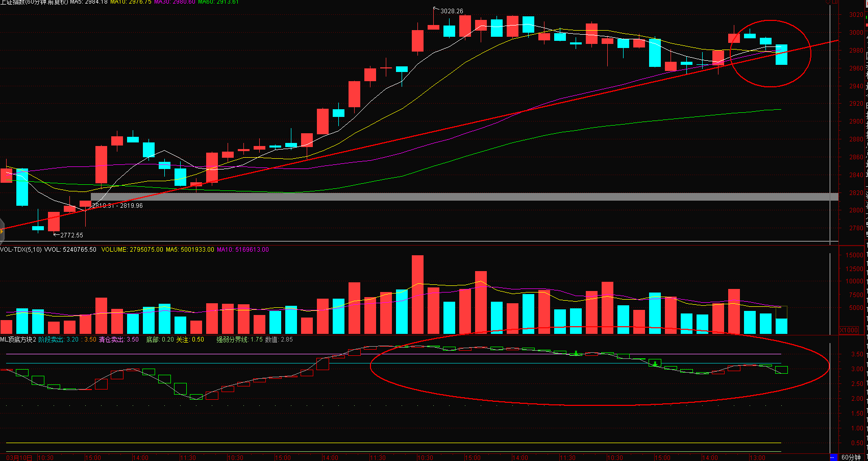
Task: Select the 15000 volume axis label
Action: pos(855,255)
